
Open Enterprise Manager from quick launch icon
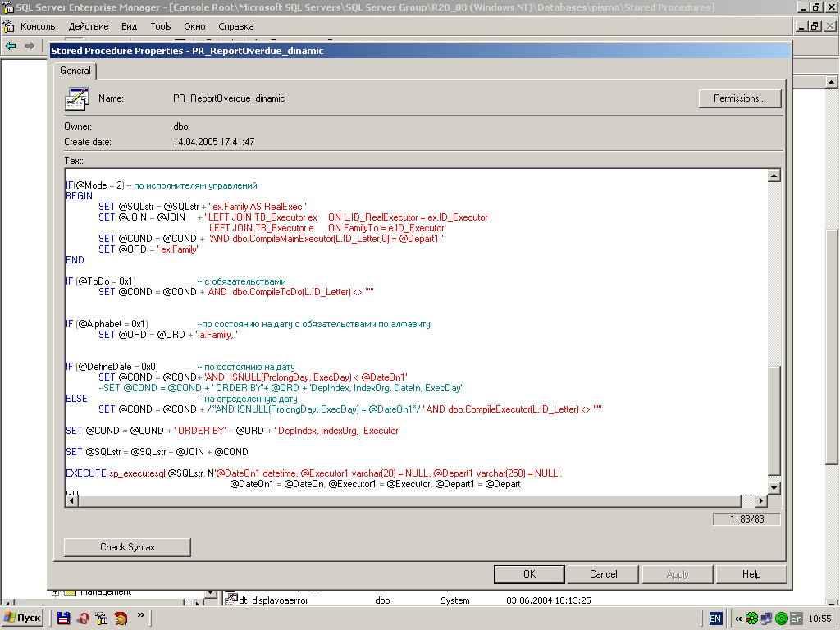coord(102,618)
